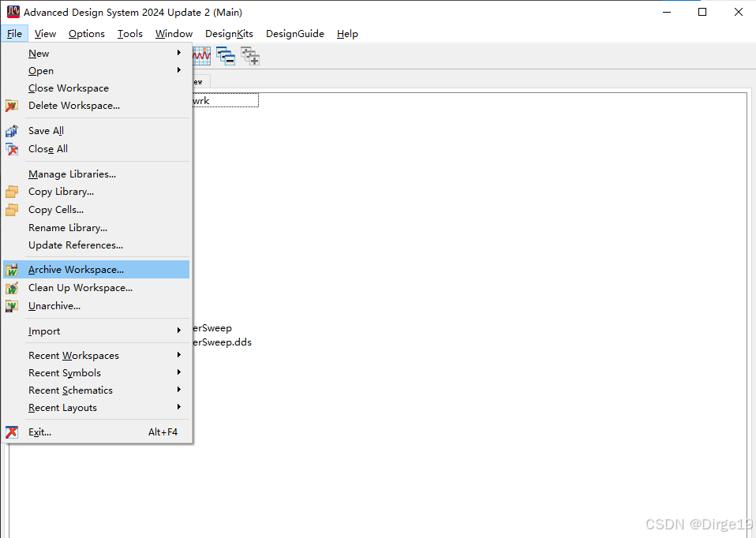The image size is (756, 538).
Task: Click the Save All disk icon
Action: pos(12,131)
